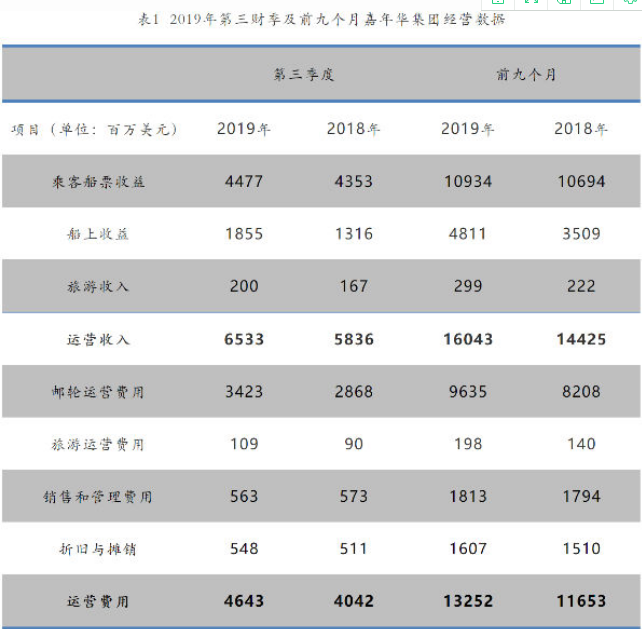Image resolution: width=642 pixels, height=629 pixels.
Task: Select the 第三季度 column group header
Action: (x=304, y=75)
